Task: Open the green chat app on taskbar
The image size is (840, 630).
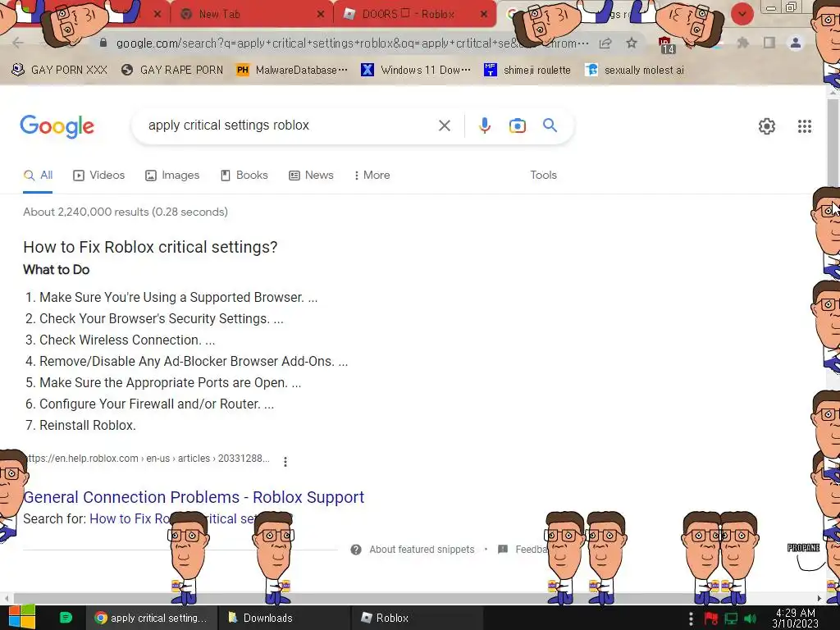Action: click(x=66, y=618)
